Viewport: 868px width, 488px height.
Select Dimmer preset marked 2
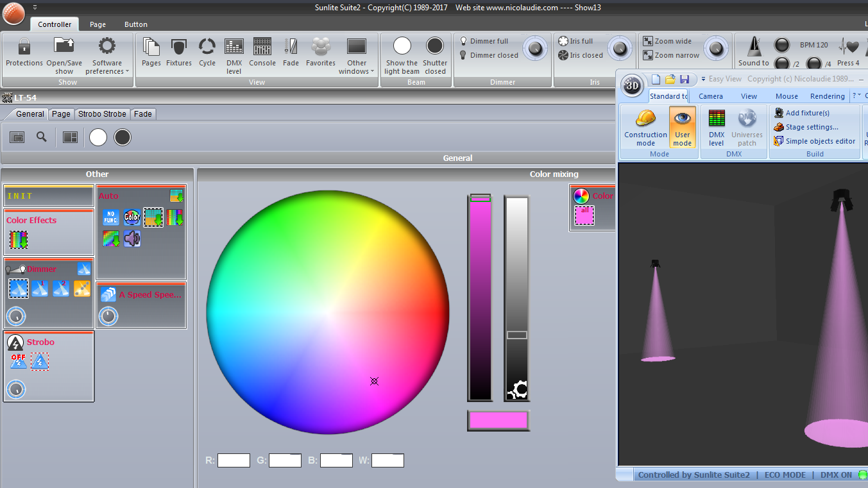pos(61,289)
